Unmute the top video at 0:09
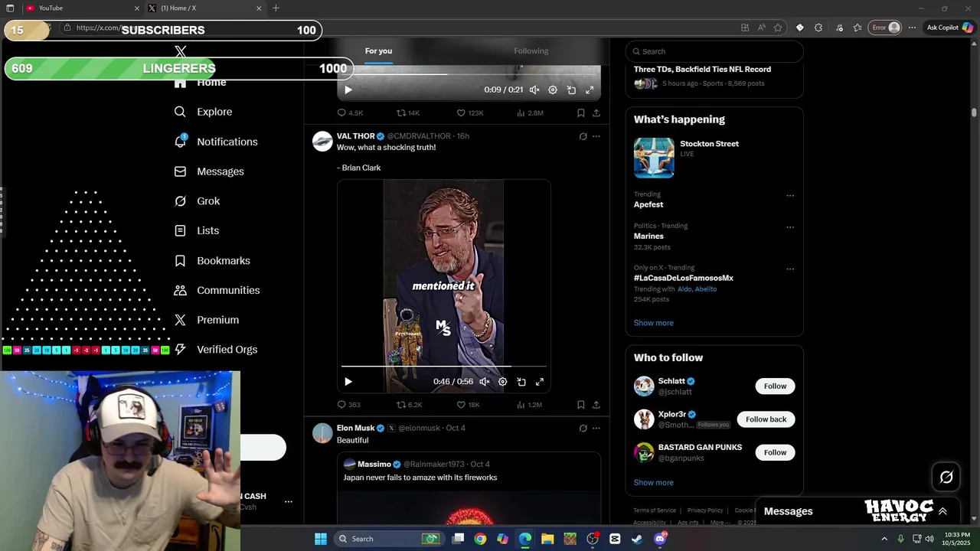This screenshot has width=980, height=551. pyautogui.click(x=534, y=90)
